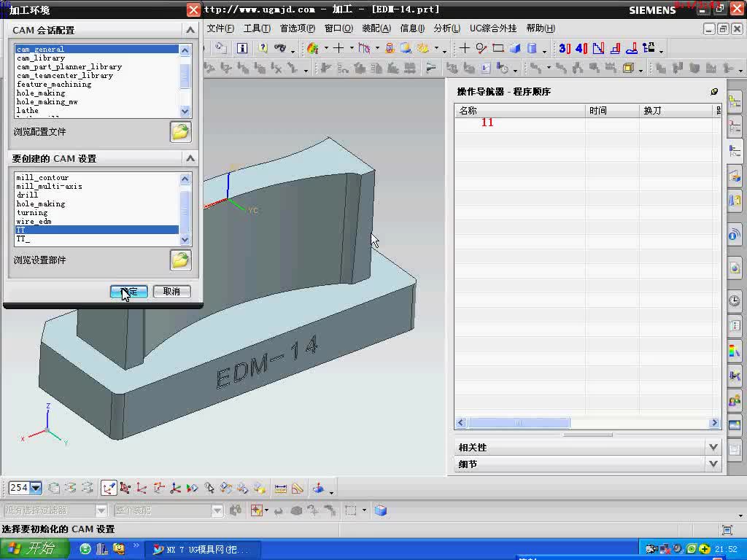Open the wireless info sidebar icon
The width and height of the screenshot is (747, 560).
click(x=735, y=234)
